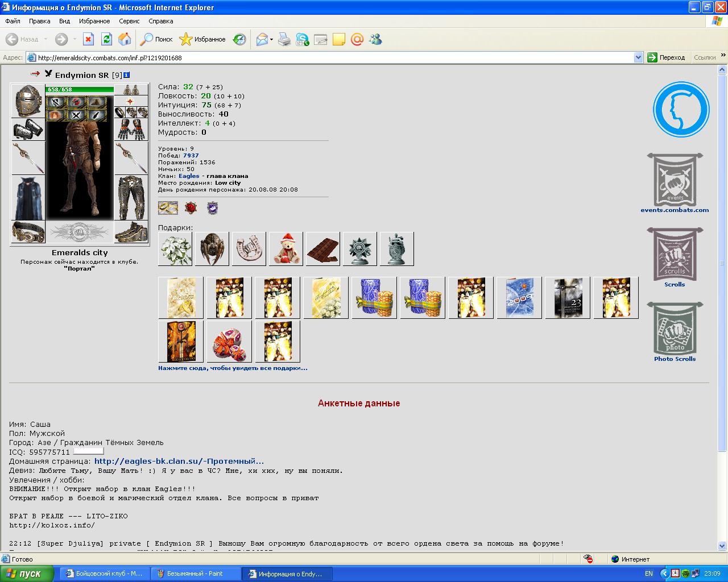Switch to Безымянный - Paint taskbar window
Image resolution: width=728 pixels, height=582 pixels.
tap(196, 573)
